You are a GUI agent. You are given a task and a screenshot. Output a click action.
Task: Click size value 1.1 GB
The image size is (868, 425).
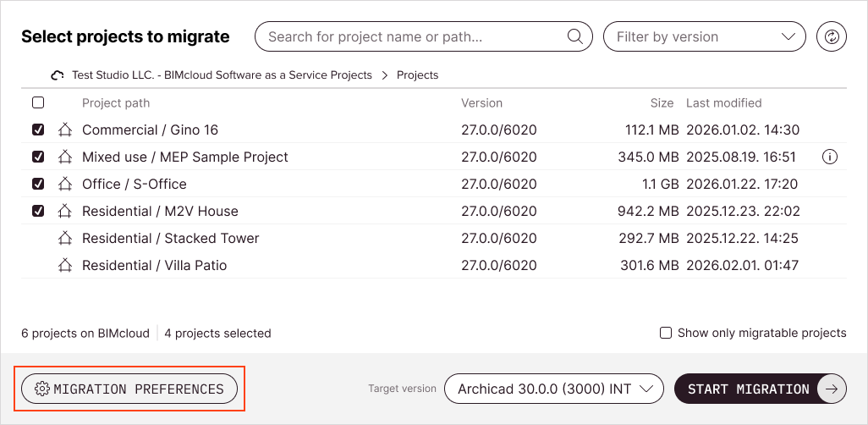[661, 185]
